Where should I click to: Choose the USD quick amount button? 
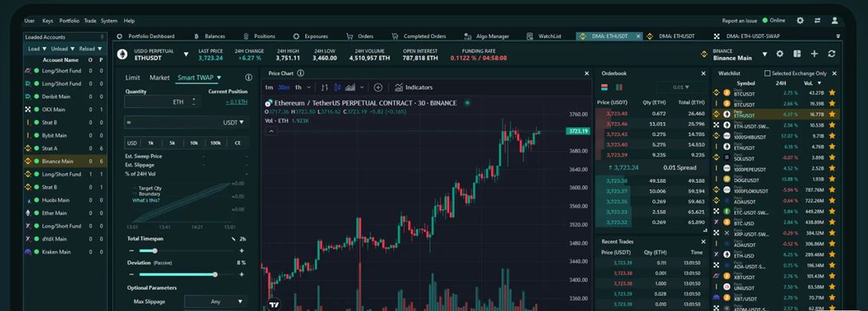coord(132,143)
